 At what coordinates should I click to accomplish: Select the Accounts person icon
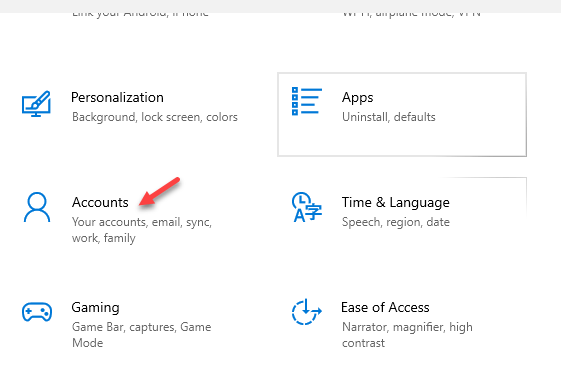[x=37, y=208]
